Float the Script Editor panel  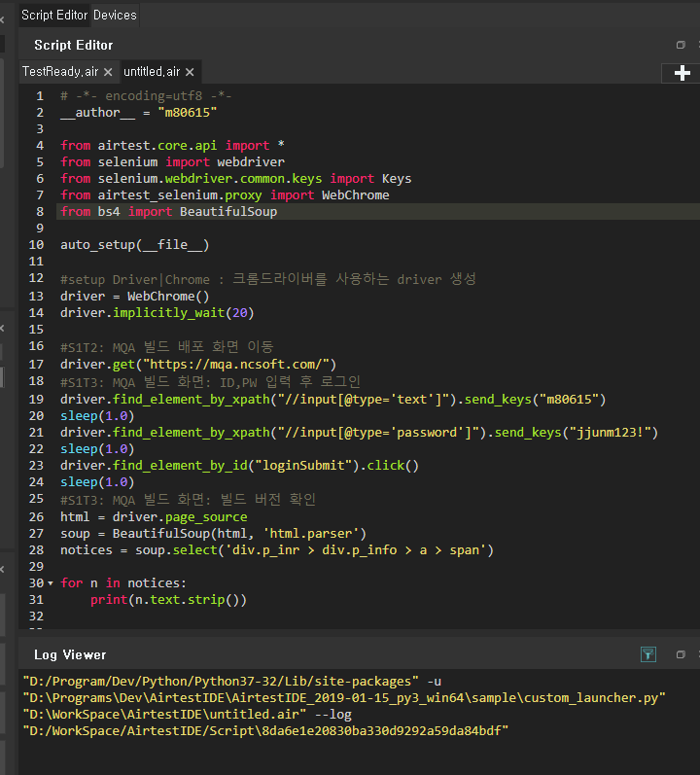coord(681,45)
